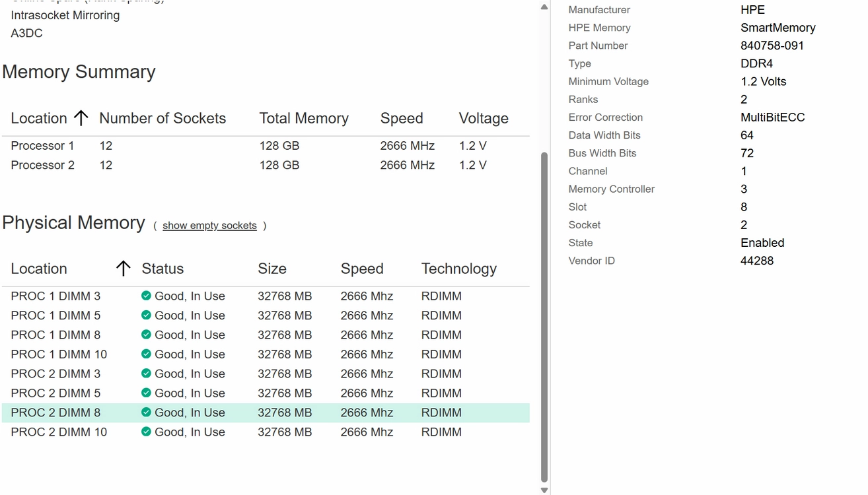
Task: Click the State value Enabled
Action: [x=762, y=243]
